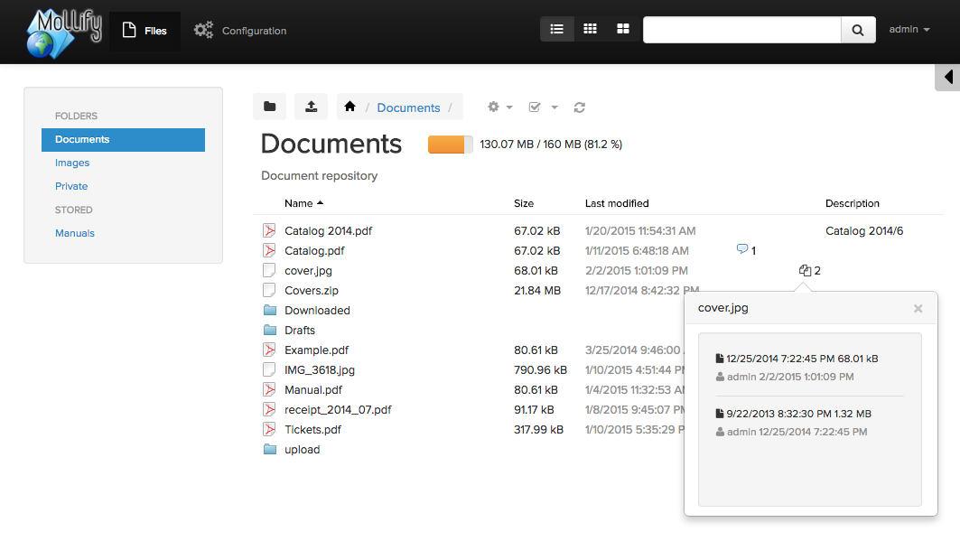The image size is (960, 560).
Task: Open the Manual.pdf file name
Action: 313,390
